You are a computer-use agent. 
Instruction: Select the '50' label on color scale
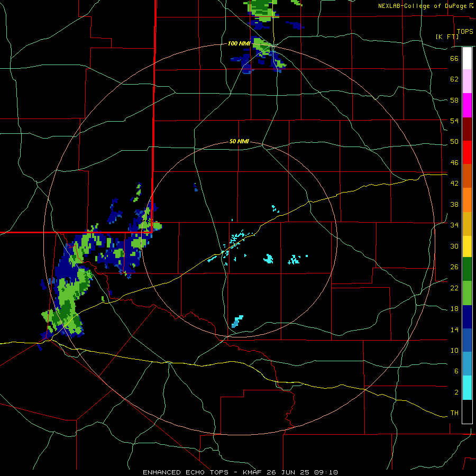coord(454,142)
